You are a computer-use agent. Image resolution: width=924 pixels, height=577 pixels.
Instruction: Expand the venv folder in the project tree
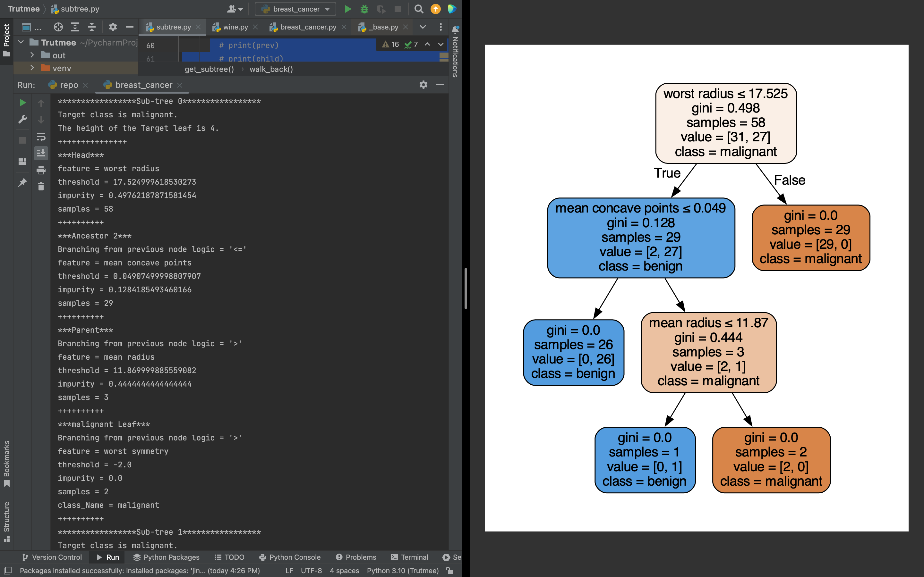[32, 68]
